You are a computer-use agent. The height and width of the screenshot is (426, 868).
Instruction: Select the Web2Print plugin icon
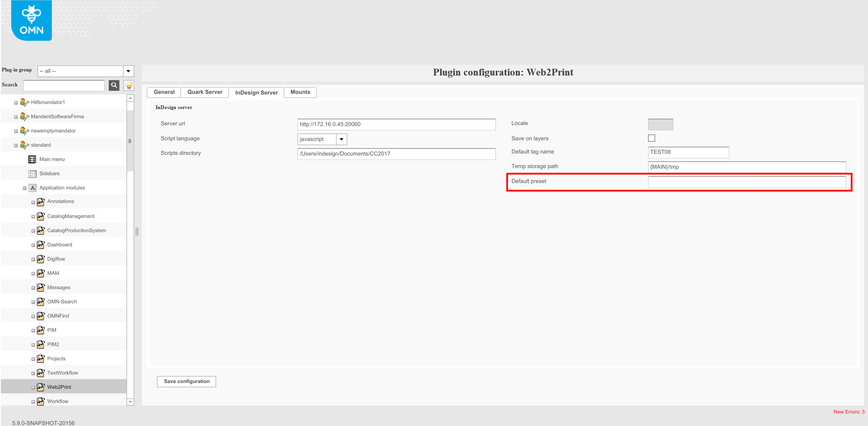(x=41, y=387)
